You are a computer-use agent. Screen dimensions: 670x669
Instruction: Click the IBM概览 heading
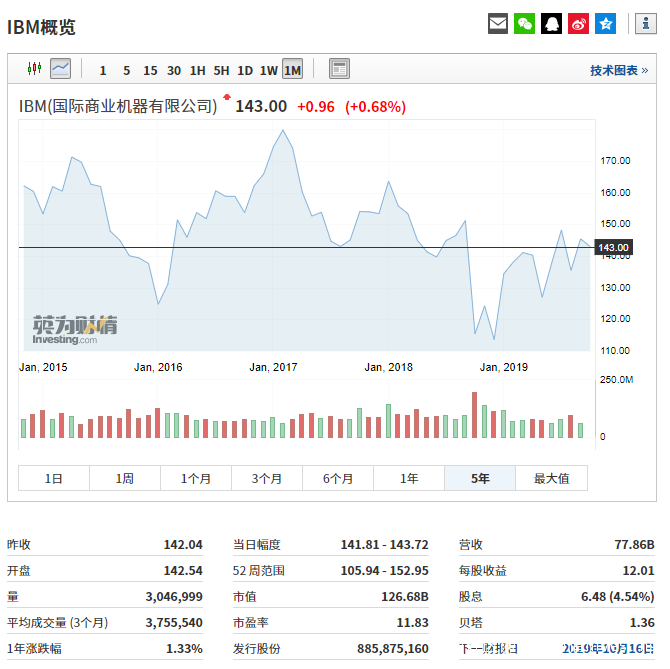pos(41,27)
